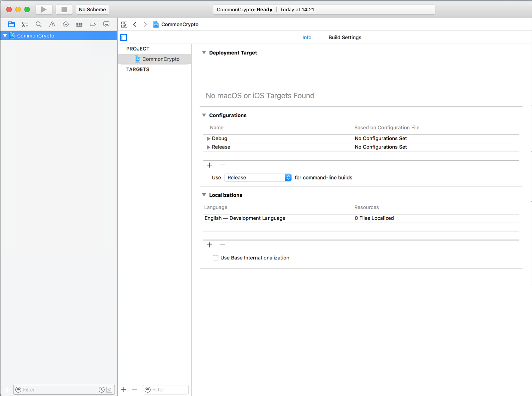Screen dimensions: 532x396
Task: Click the CommonCrypto Ready status display
Action: [x=324, y=10]
